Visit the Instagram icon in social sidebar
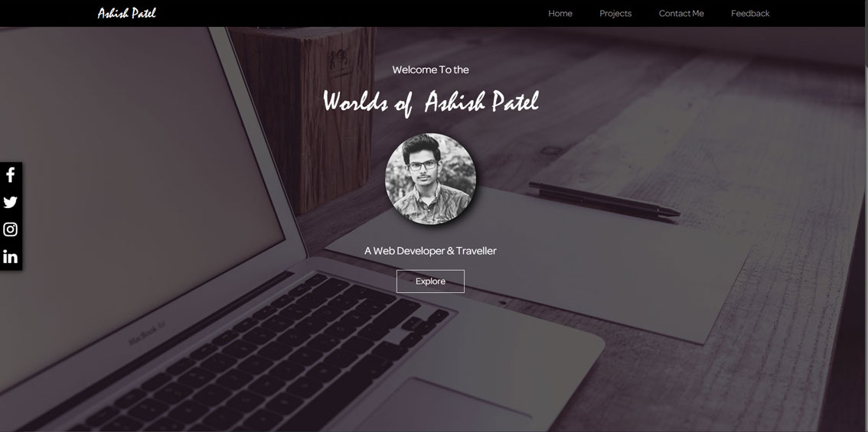 point(11,229)
